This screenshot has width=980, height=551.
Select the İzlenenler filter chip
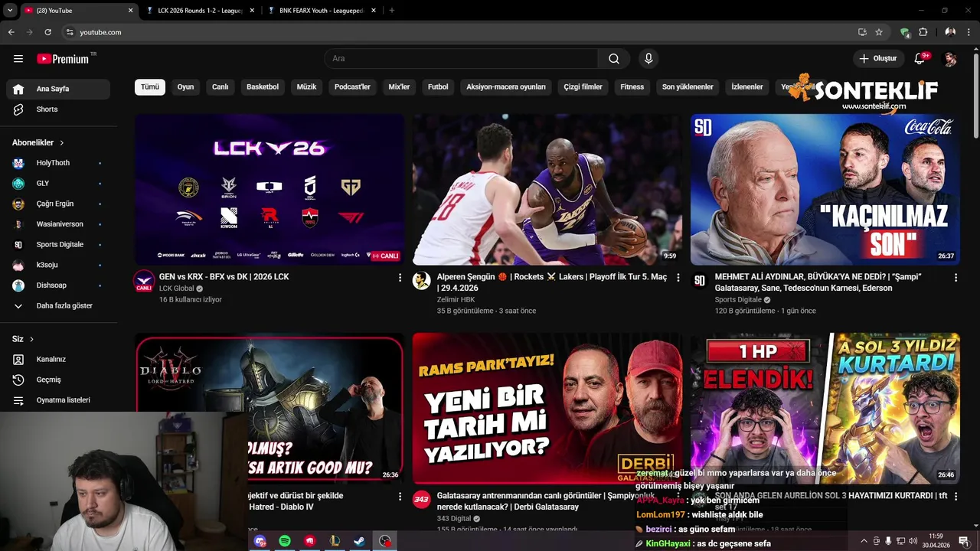747,87
